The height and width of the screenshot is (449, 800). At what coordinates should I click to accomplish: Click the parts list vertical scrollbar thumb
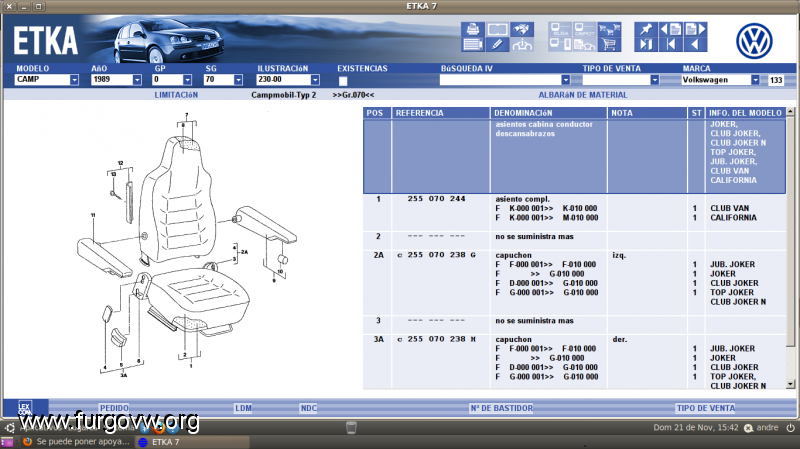(x=790, y=231)
